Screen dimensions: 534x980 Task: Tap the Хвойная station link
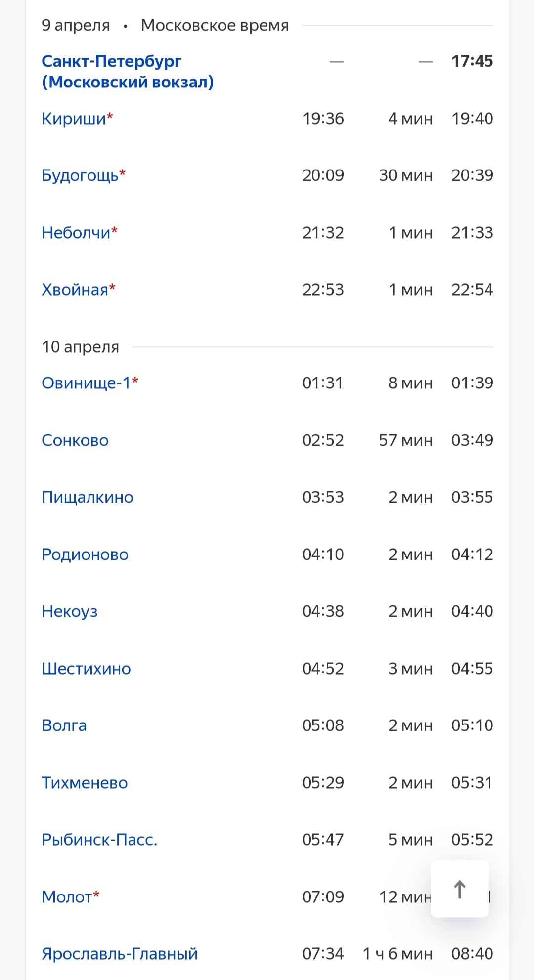pos(75,290)
